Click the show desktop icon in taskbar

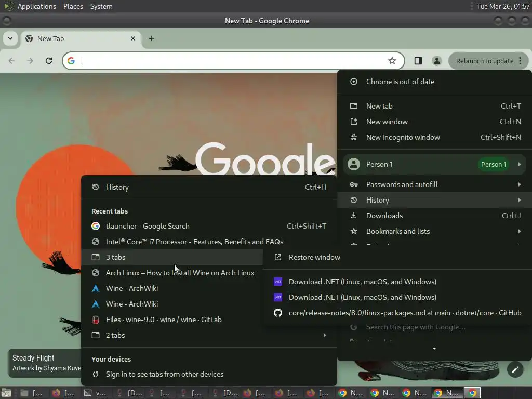pyautogui.click(x=6, y=393)
